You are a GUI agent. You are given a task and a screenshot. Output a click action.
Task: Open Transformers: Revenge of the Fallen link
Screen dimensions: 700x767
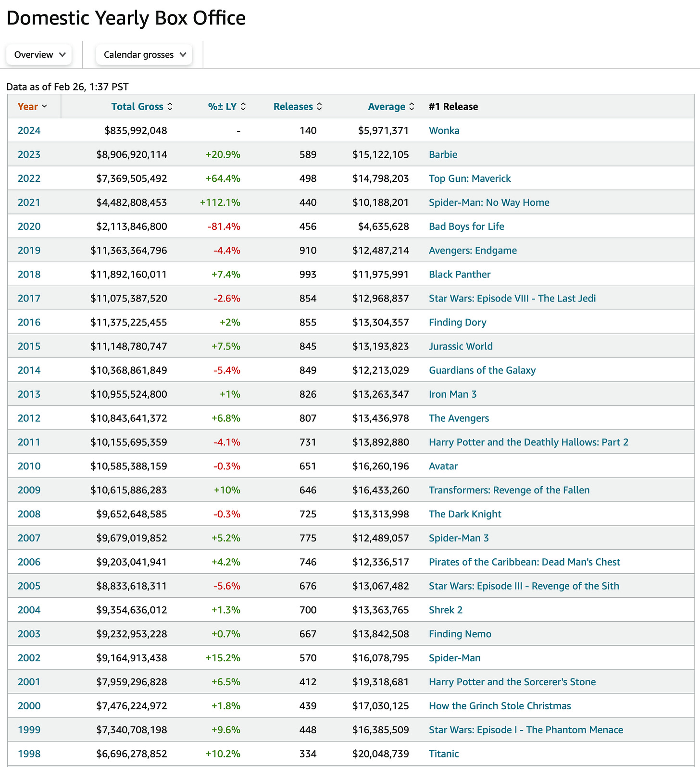pos(509,490)
